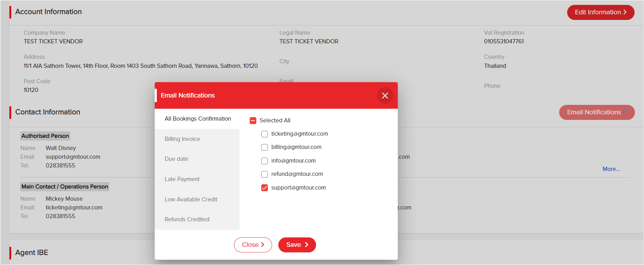Tick the refund@gmtour.com checkbox

click(x=264, y=174)
